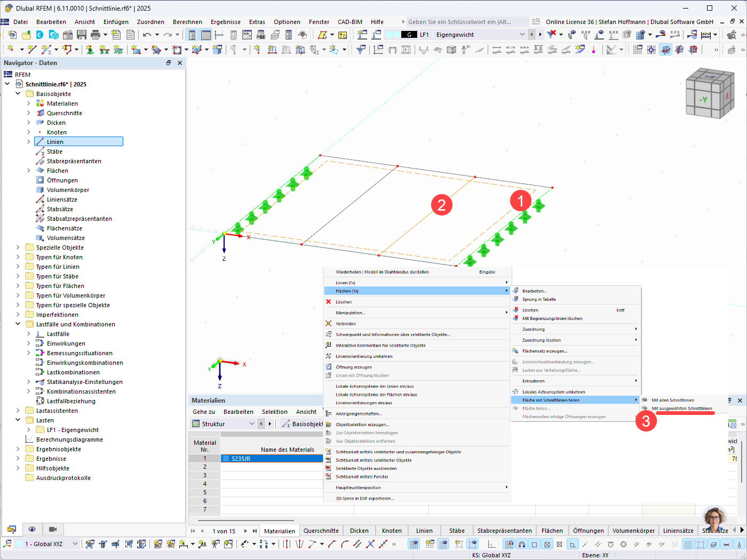The width and height of the screenshot is (747, 560).
Task: Select the new line tool icon
Action: (x=32, y=50)
